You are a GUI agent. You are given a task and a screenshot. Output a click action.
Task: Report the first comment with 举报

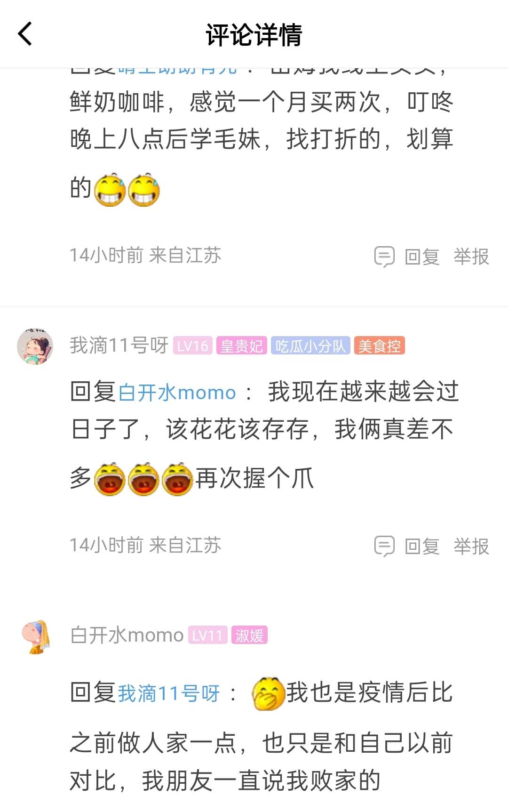coord(471,257)
